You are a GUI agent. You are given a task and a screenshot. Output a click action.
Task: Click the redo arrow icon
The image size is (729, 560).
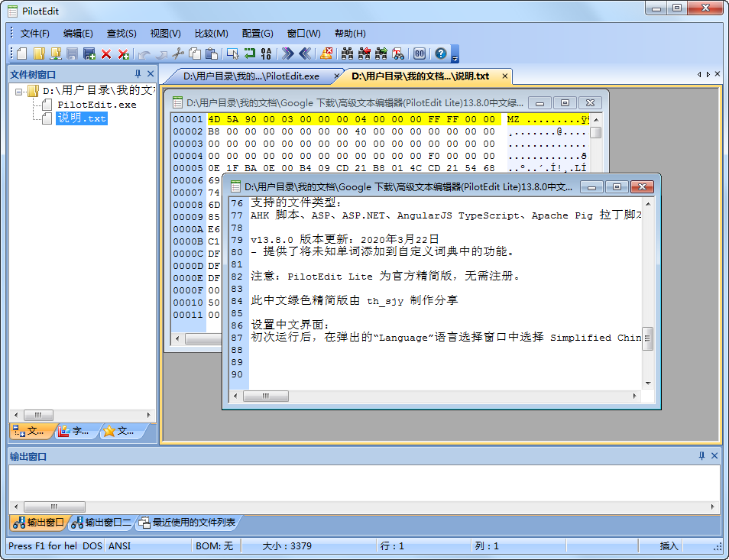tap(161, 54)
